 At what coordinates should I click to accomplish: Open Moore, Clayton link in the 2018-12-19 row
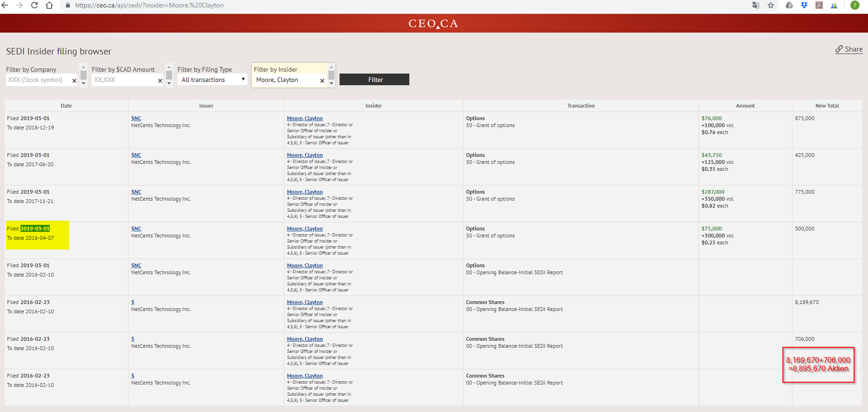tap(305, 118)
